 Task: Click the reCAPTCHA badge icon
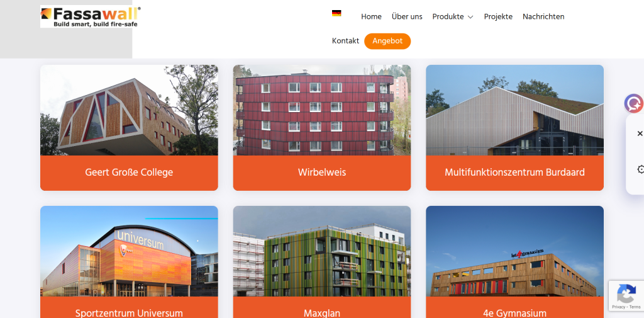click(x=626, y=294)
